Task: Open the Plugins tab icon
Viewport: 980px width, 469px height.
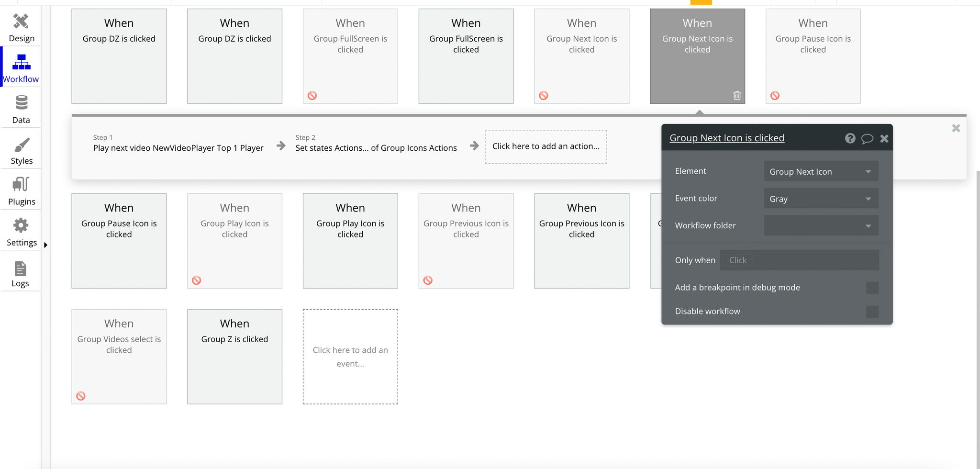Action: click(21, 185)
